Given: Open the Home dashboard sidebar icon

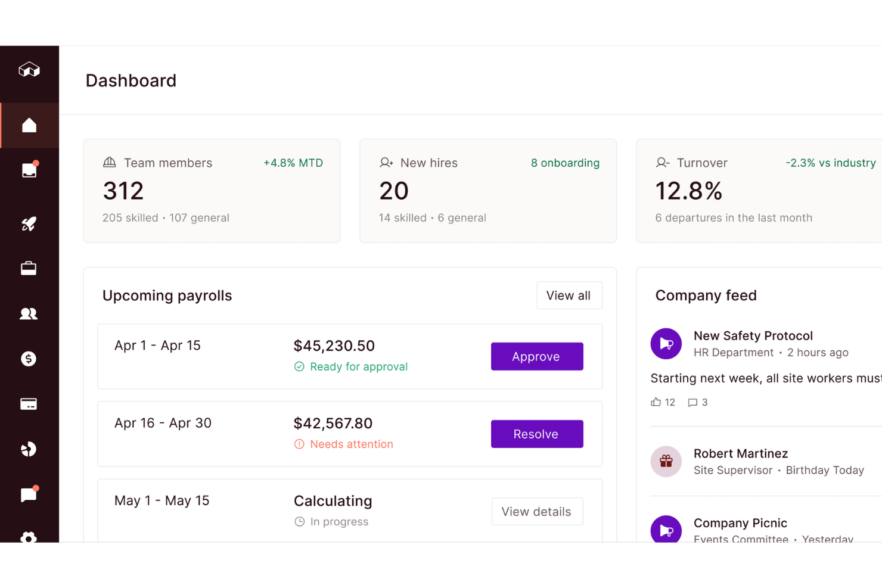Looking at the screenshot, I should (x=29, y=125).
